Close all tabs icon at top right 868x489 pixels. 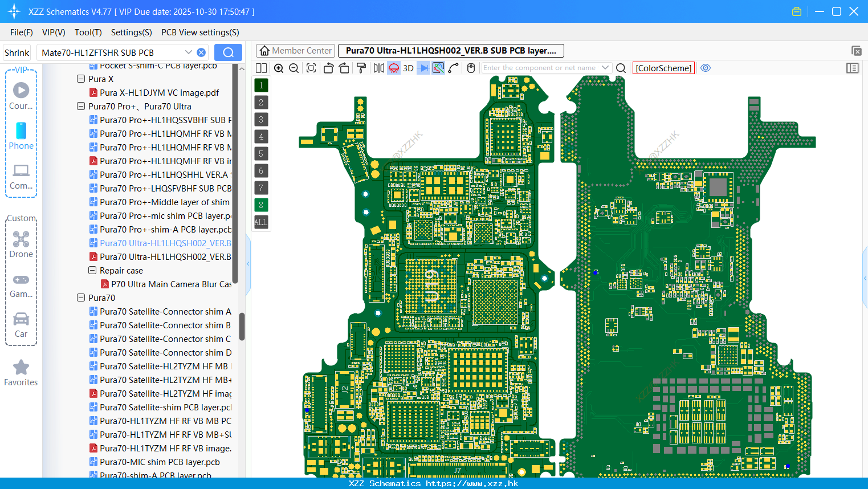coord(856,51)
